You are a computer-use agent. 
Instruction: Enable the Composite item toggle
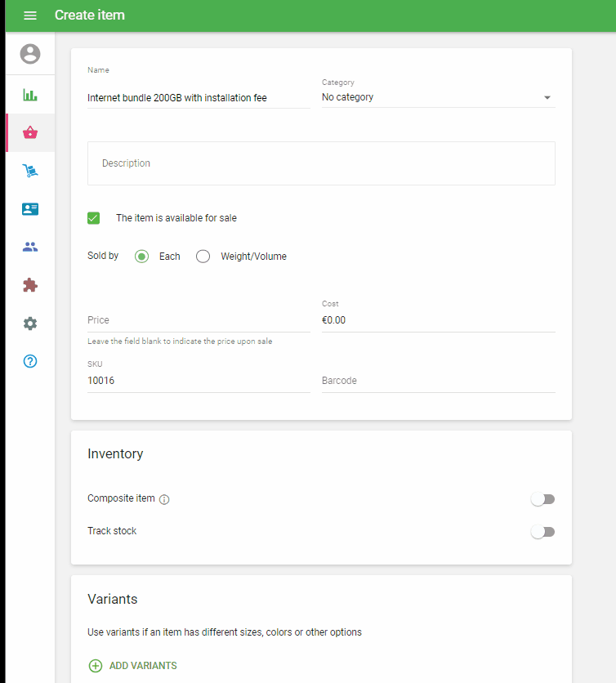point(542,499)
